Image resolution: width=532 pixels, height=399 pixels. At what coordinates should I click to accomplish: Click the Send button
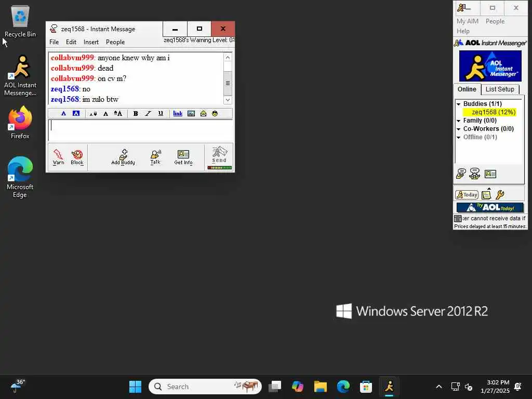click(x=219, y=155)
